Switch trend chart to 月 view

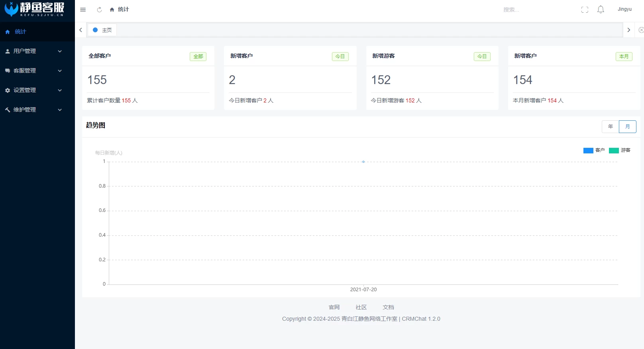(x=627, y=127)
